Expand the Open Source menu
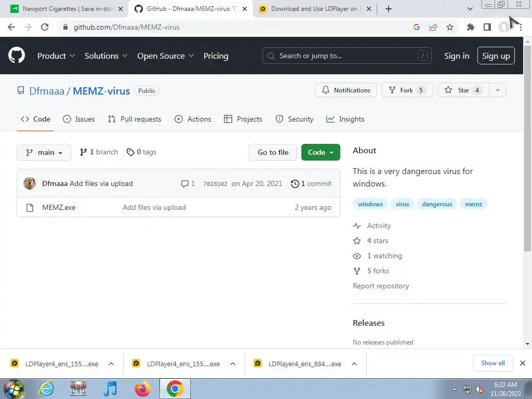Screen dimensions: 532x399 [166, 56]
